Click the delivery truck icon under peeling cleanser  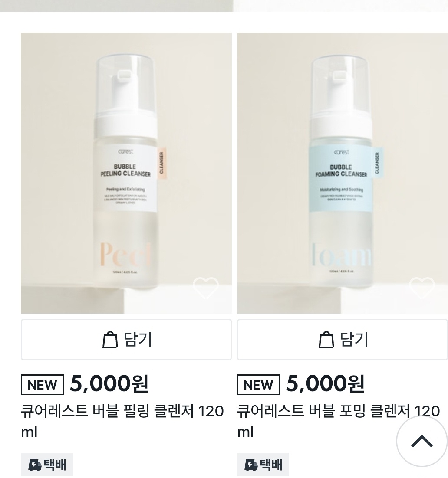(35, 465)
